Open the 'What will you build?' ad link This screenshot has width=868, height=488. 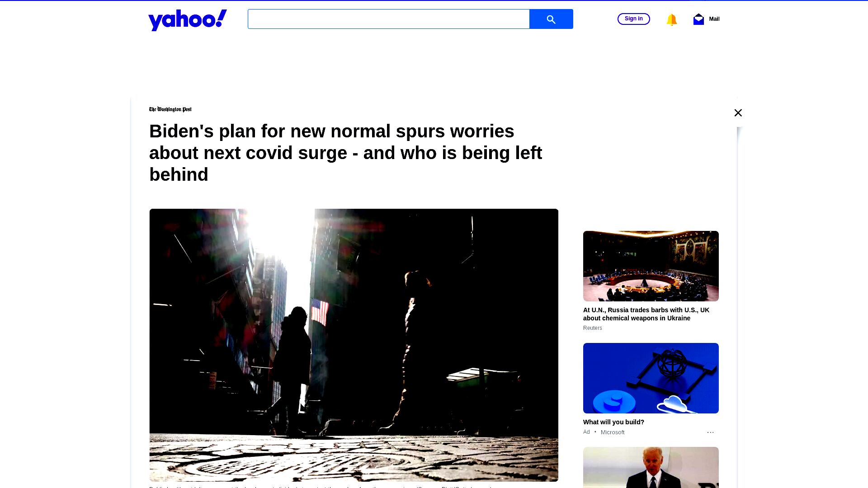coord(613,422)
